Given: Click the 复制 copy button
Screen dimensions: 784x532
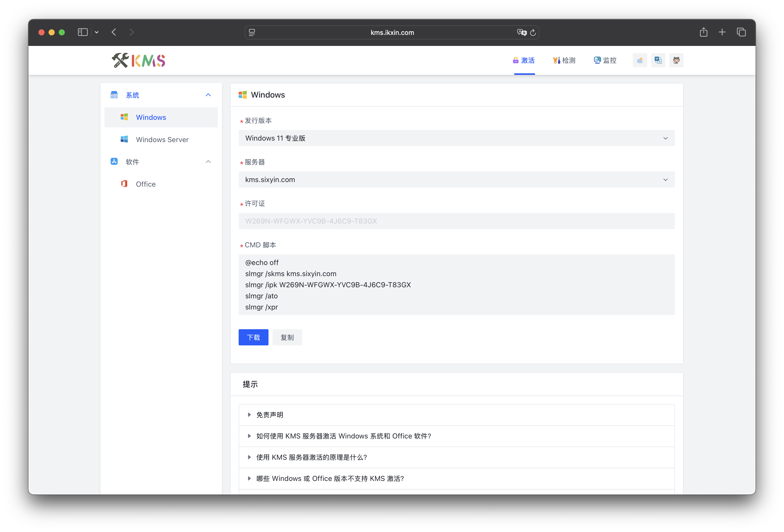Looking at the screenshot, I should 287,338.
